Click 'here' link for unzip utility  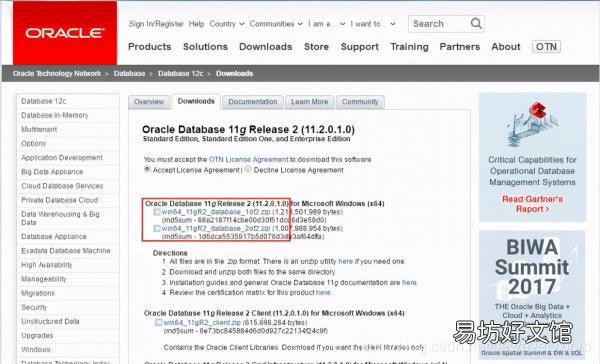tap(346, 261)
